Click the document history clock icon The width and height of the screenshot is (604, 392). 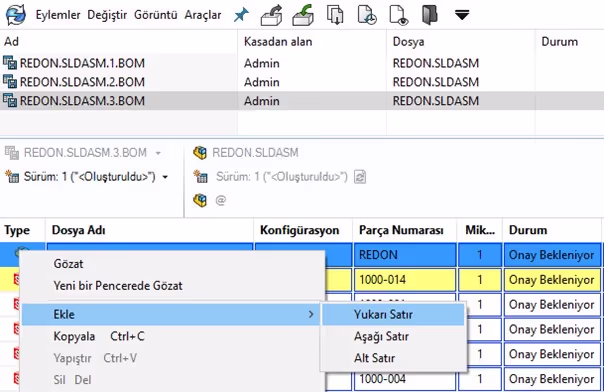367,15
